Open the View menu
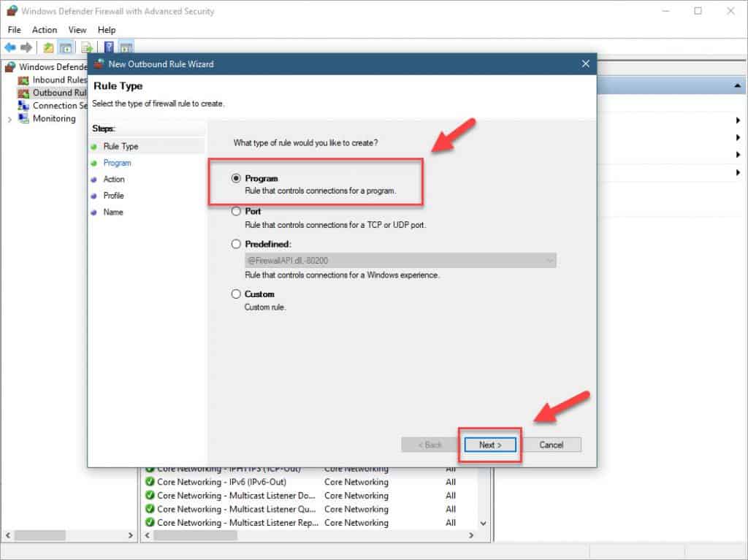748x560 pixels. tap(77, 30)
